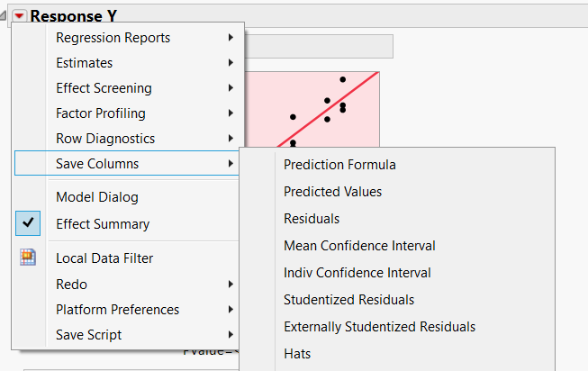Select Model Dialog menu item

[x=97, y=197]
